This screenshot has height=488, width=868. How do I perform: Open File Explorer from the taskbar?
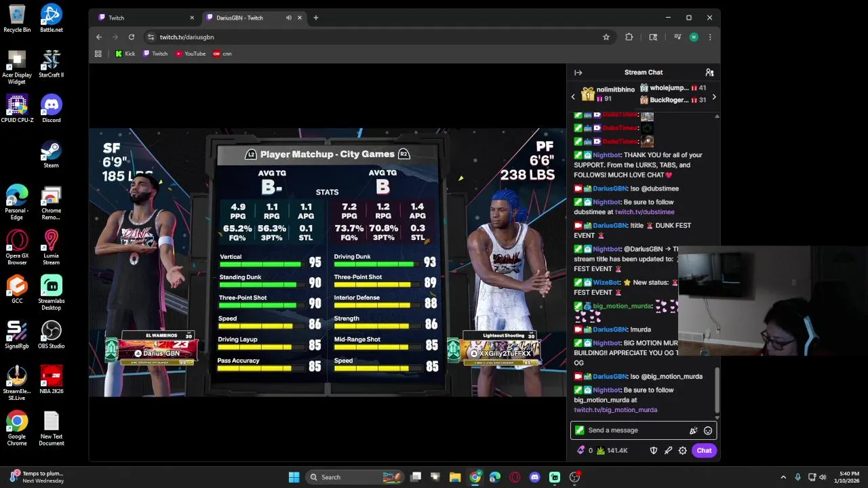coord(455,477)
